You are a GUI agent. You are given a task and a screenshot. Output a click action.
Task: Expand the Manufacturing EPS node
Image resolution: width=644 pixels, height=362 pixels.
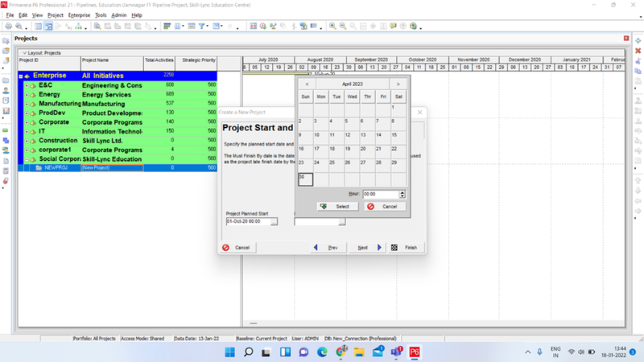[x=27, y=105]
